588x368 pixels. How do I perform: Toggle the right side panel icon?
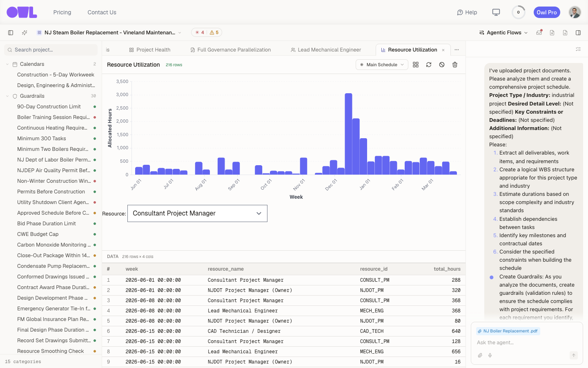578,33
